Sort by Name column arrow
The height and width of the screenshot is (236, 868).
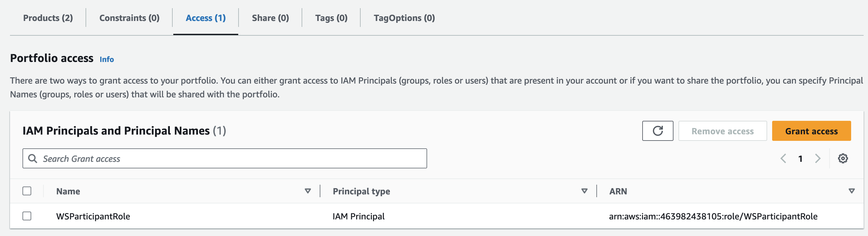[307, 191]
